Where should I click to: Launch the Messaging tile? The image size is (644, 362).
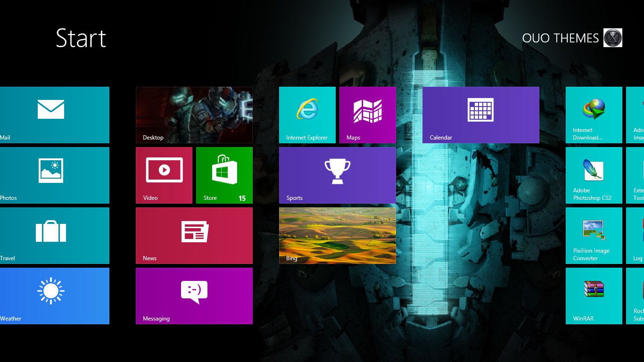pos(194,296)
